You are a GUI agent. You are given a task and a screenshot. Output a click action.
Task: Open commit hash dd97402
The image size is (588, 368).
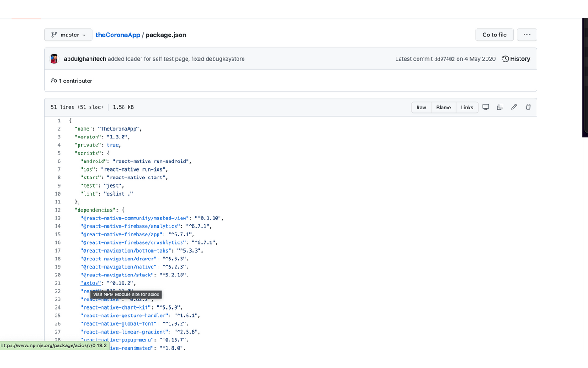(444, 59)
